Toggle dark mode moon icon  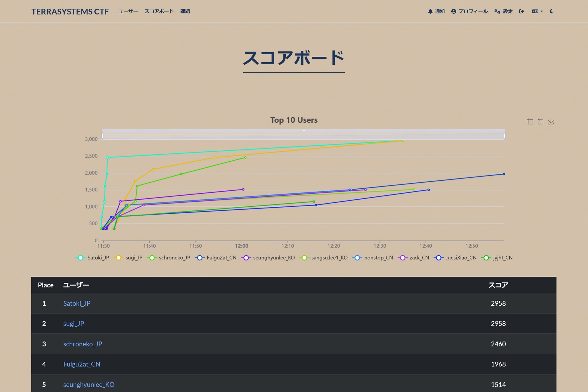tap(552, 11)
